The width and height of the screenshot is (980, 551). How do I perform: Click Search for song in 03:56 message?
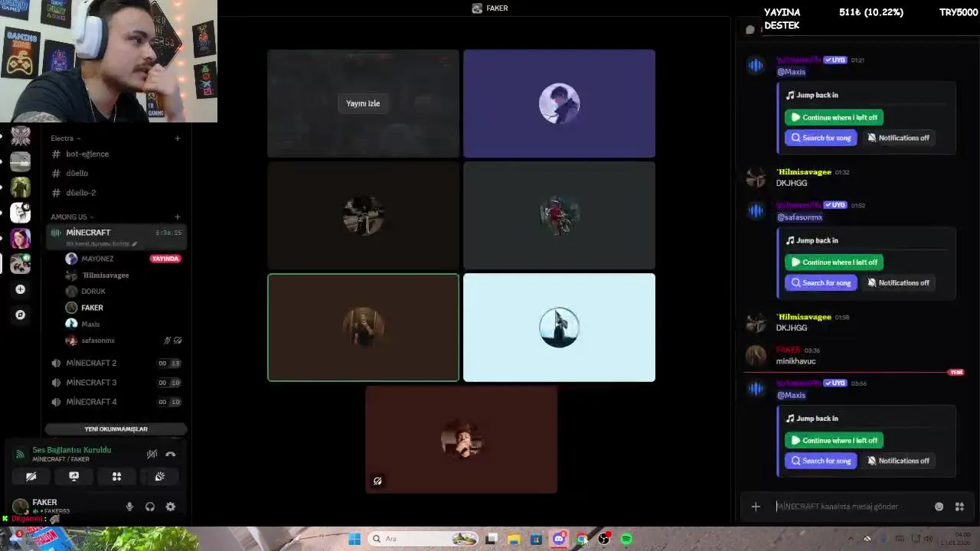coord(821,461)
